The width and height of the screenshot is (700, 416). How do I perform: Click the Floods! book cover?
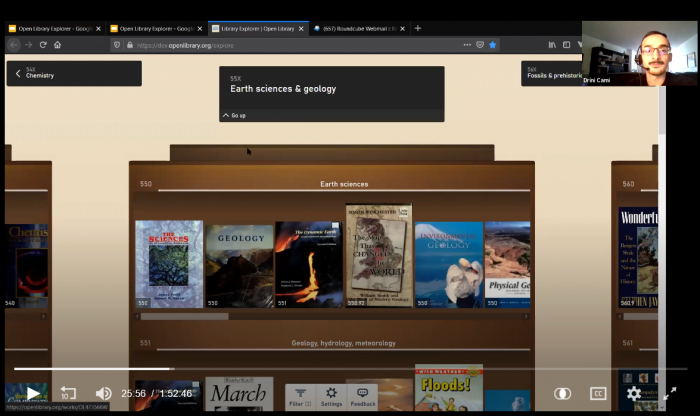[448, 388]
